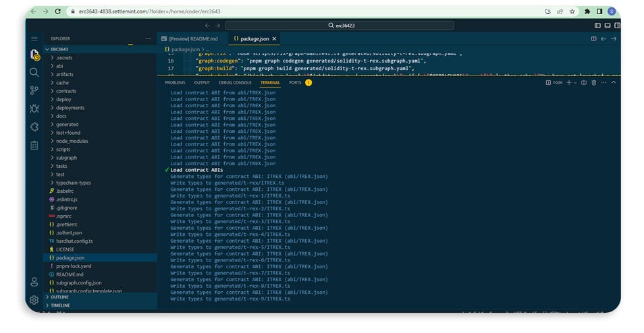Screen dimensions: 644x333
Task: Reload the browser page
Action: point(58,11)
